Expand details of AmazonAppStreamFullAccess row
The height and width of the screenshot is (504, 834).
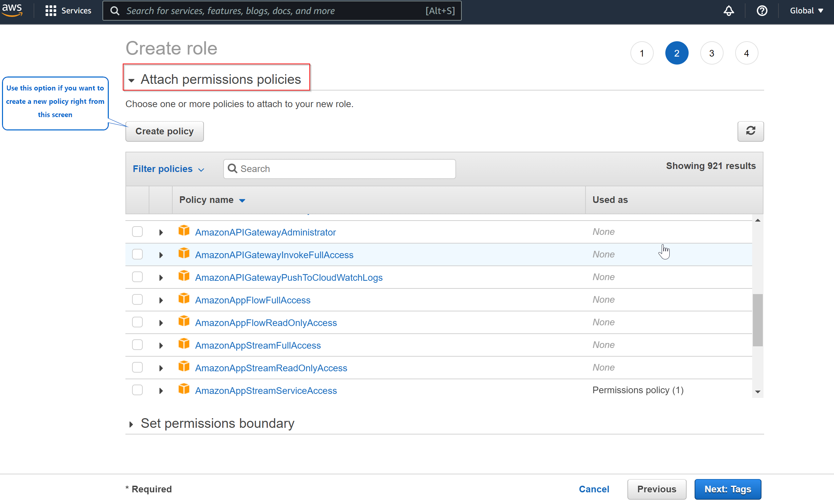point(161,345)
